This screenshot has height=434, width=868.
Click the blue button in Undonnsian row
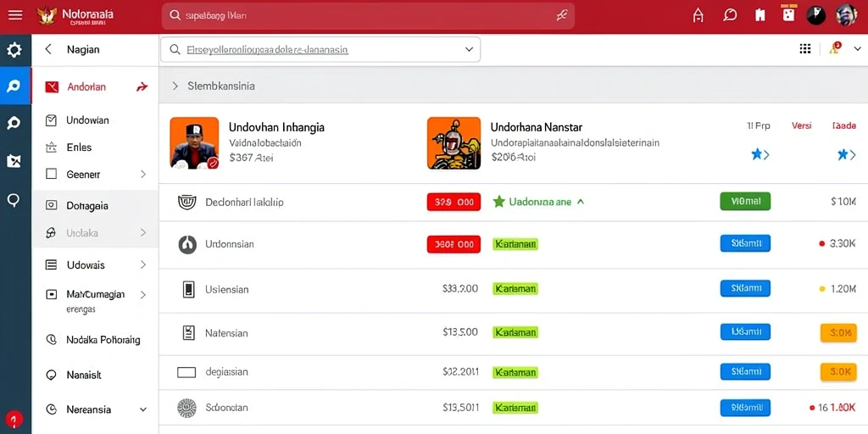pos(745,243)
